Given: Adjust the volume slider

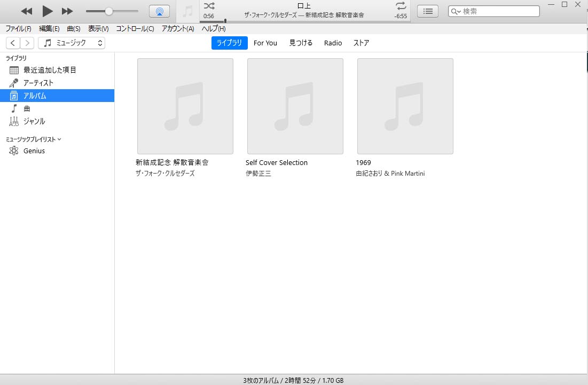Looking at the screenshot, I should tap(109, 11).
